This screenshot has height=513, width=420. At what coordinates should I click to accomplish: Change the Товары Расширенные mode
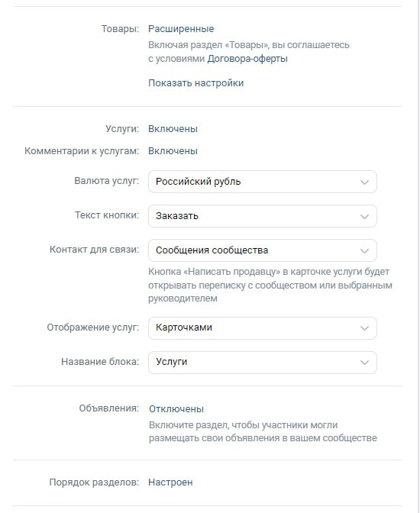tap(181, 29)
